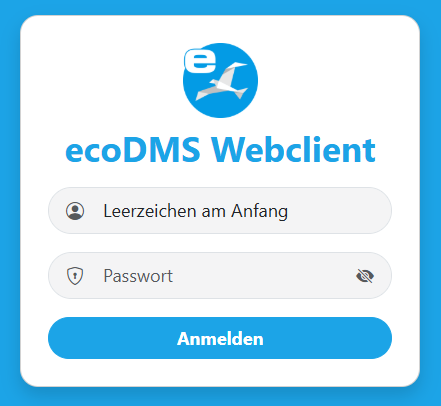
Task: Click the white 'e' letter in the logo
Action: click(200, 61)
